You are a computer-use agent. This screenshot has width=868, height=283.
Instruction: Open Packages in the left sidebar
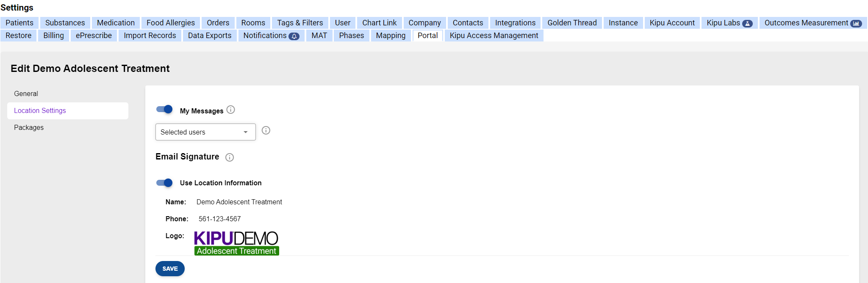click(x=29, y=127)
